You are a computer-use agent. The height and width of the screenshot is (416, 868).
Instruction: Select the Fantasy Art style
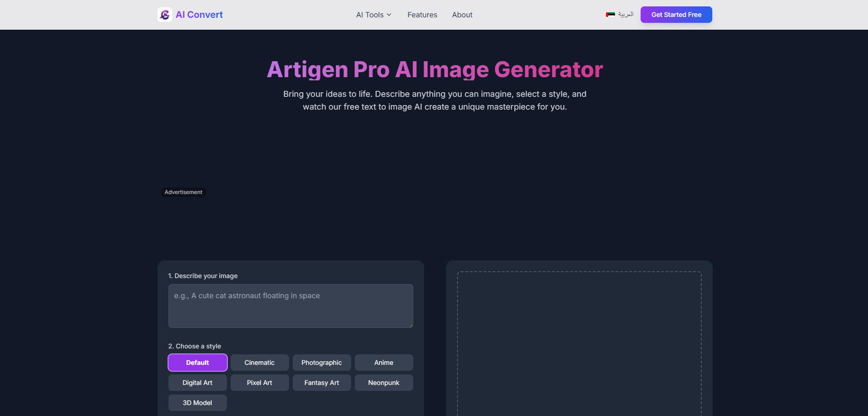(321, 382)
